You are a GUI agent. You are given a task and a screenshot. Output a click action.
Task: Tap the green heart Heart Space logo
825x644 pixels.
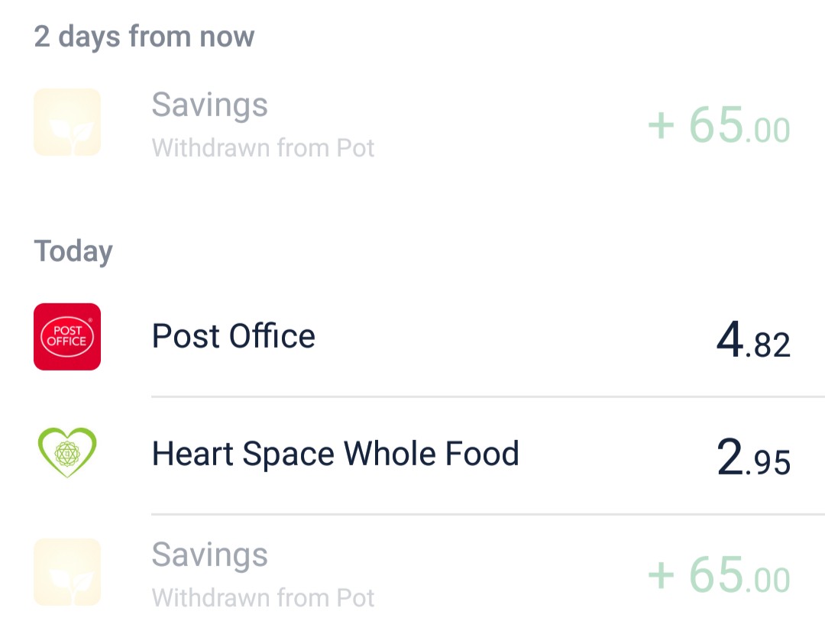(67, 452)
